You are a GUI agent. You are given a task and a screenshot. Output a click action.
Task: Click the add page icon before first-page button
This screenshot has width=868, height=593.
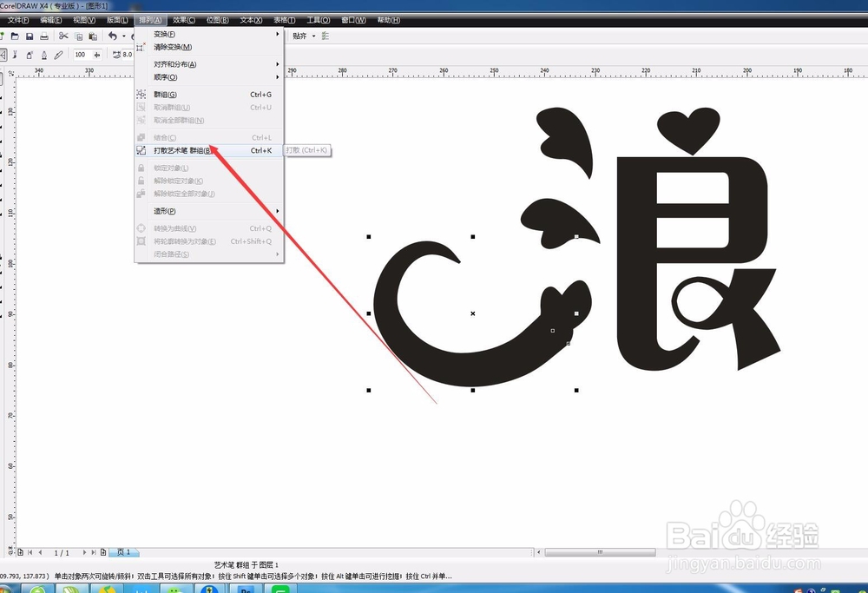point(21,552)
